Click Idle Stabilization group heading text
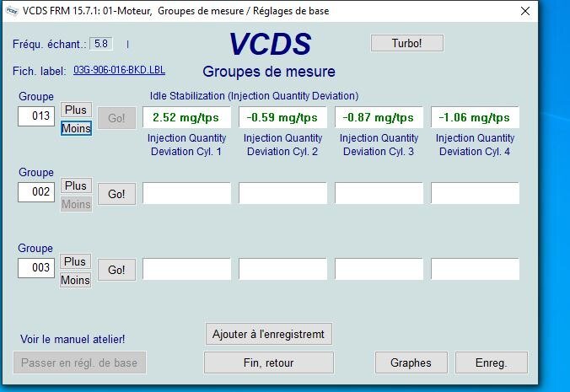Image resolution: width=570 pixels, height=392 pixels. tap(254, 96)
